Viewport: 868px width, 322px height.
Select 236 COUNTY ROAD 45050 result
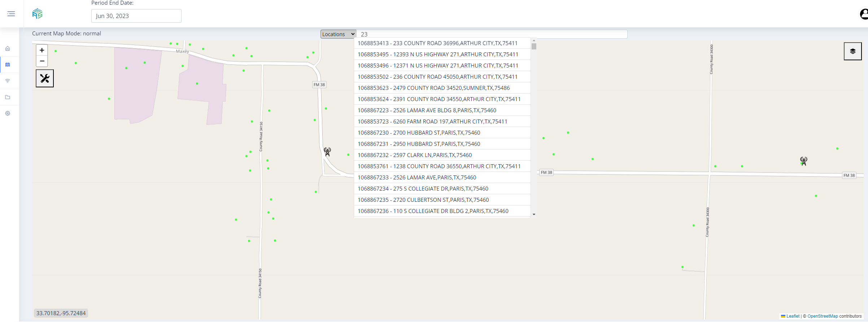(442, 77)
